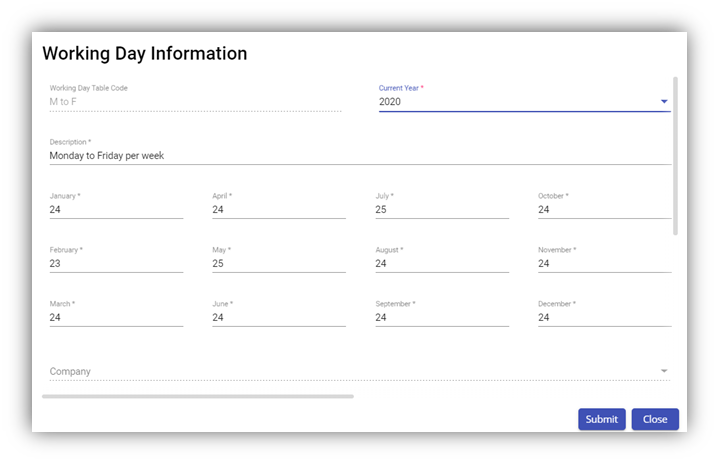
Task: Edit the September working days input
Action: pos(441,318)
